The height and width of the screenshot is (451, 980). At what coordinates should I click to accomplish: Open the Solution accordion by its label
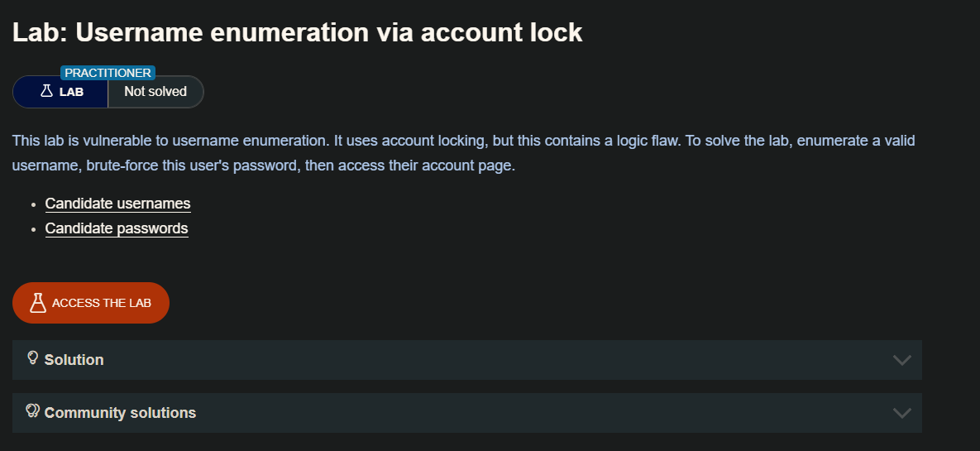pos(74,360)
